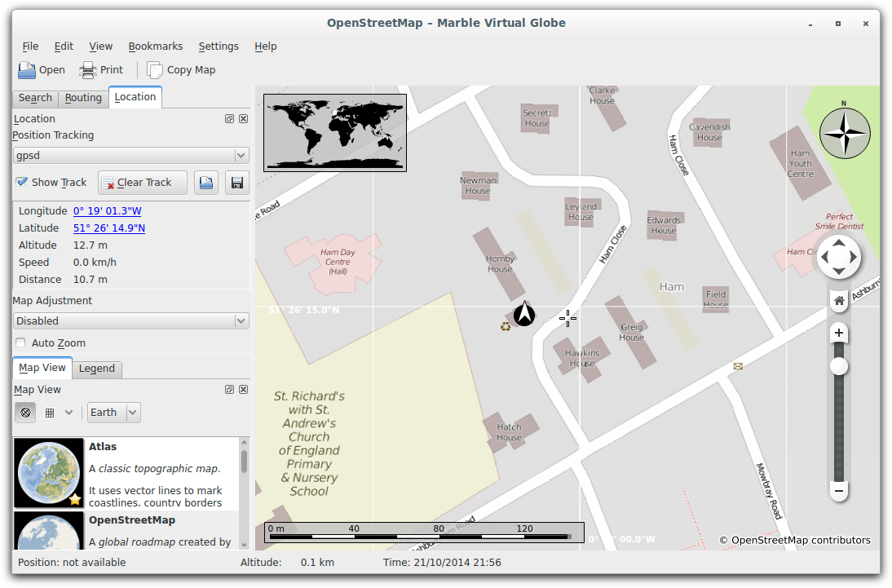
Task: Open the Settings menu
Action: point(219,46)
